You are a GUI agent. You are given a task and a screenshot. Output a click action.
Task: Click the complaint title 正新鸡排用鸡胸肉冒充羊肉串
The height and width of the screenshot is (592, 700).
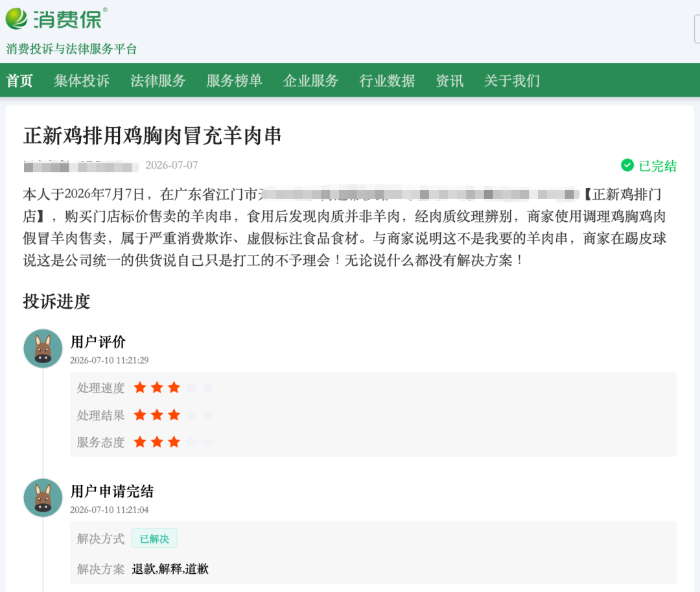pyautogui.click(x=152, y=136)
